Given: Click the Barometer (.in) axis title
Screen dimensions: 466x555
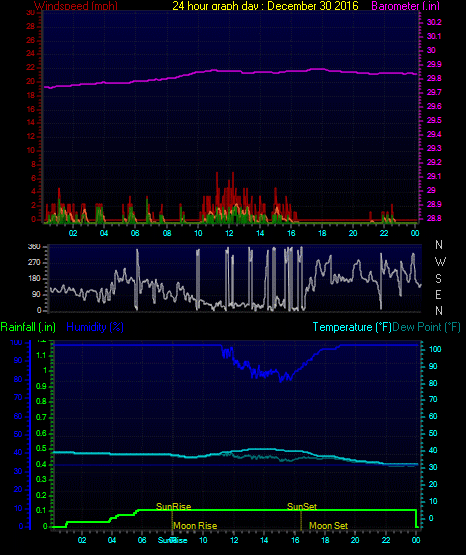Looking at the screenshot, I should click(405, 6).
